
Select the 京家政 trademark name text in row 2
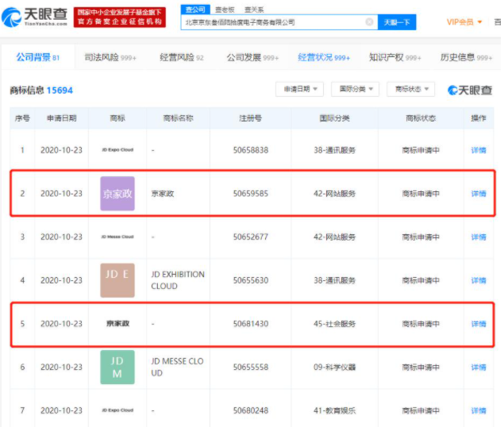pos(163,194)
